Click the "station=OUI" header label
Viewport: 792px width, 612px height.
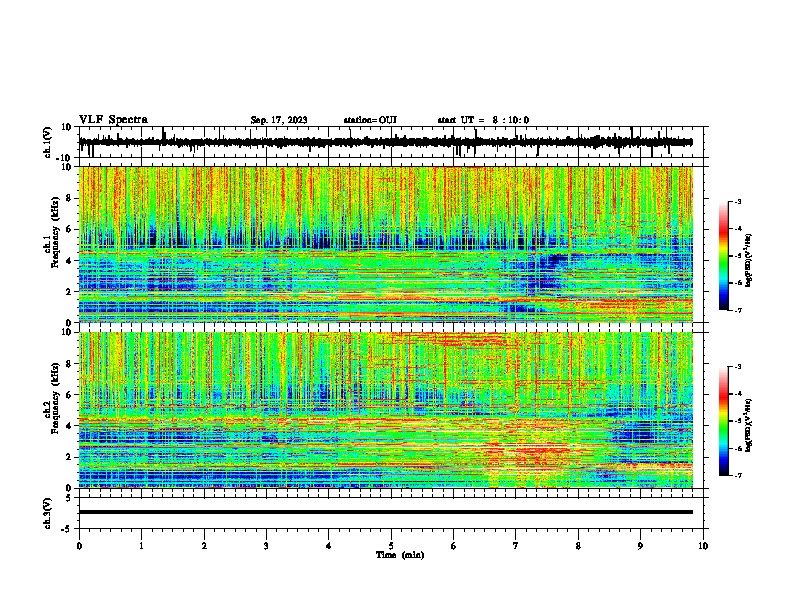tap(370, 120)
